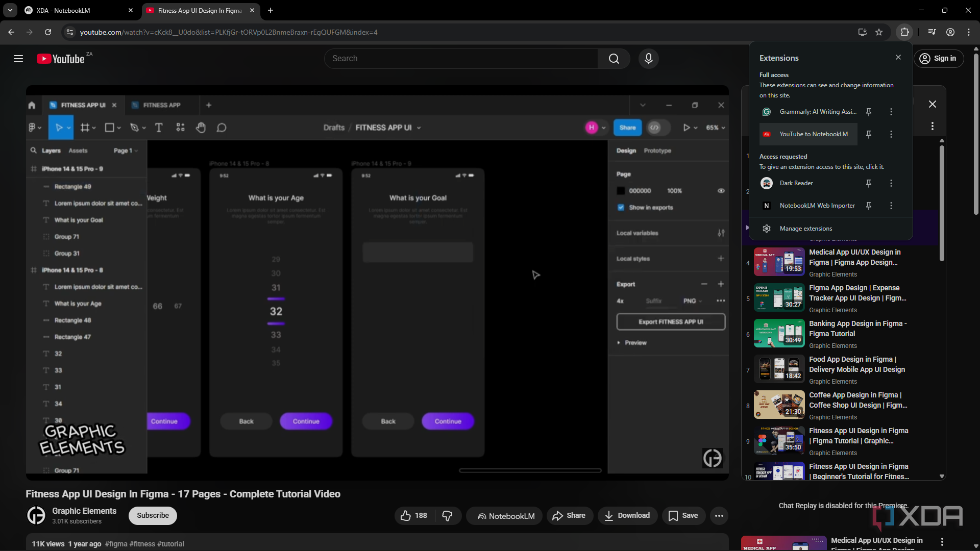Click the search magnifier button
Screen dimensions: 980x551
click(614, 59)
